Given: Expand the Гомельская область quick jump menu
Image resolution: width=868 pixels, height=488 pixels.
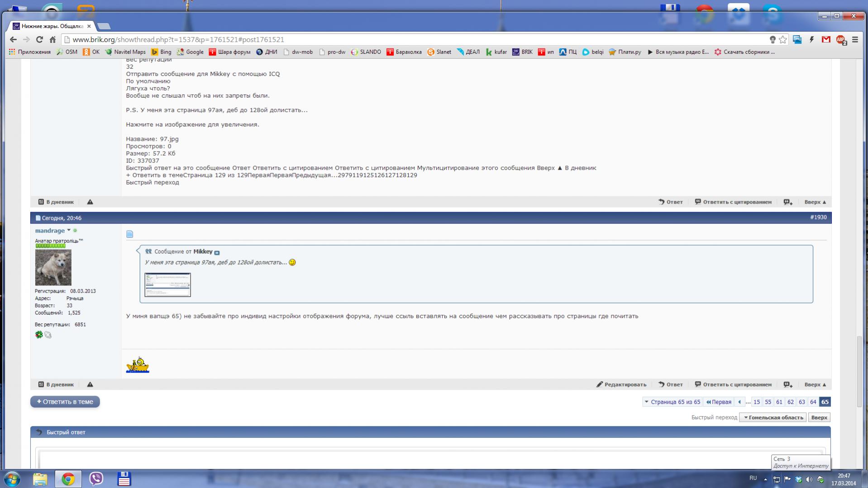Looking at the screenshot, I should tap(773, 417).
